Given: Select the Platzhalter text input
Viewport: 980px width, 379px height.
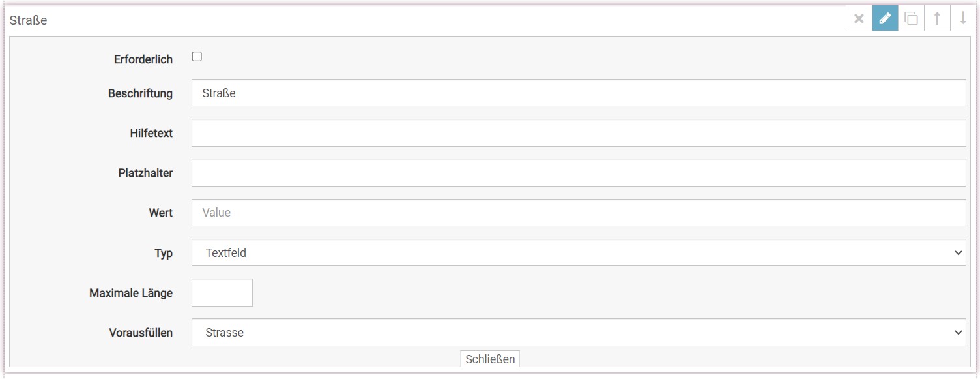Looking at the screenshot, I should 578,173.
